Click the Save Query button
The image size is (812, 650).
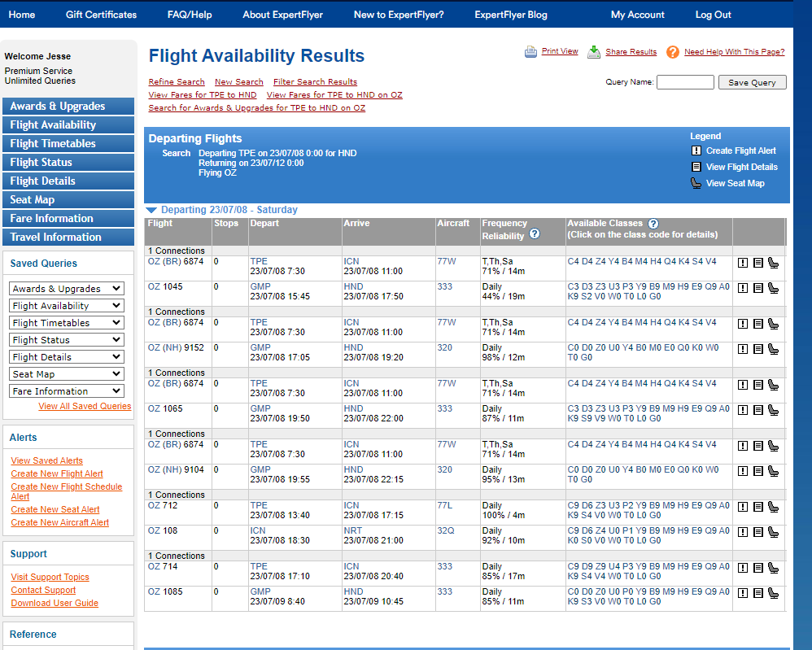point(752,82)
